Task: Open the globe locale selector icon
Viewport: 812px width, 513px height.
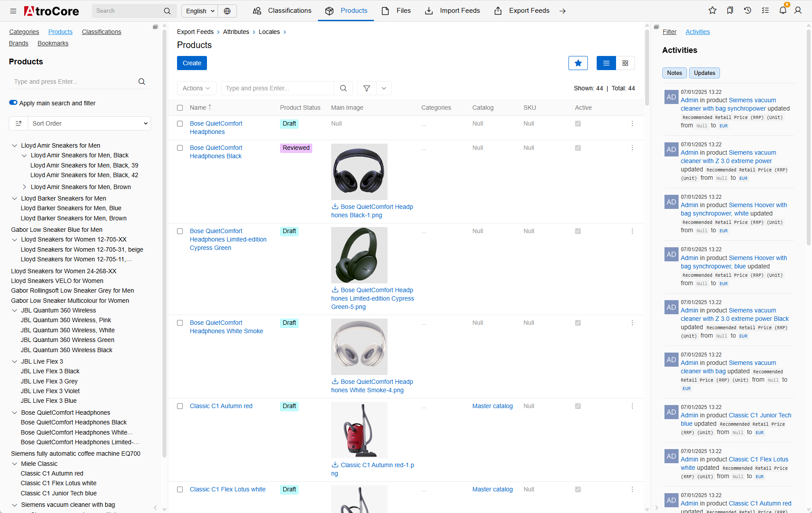Action: tap(227, 11)
